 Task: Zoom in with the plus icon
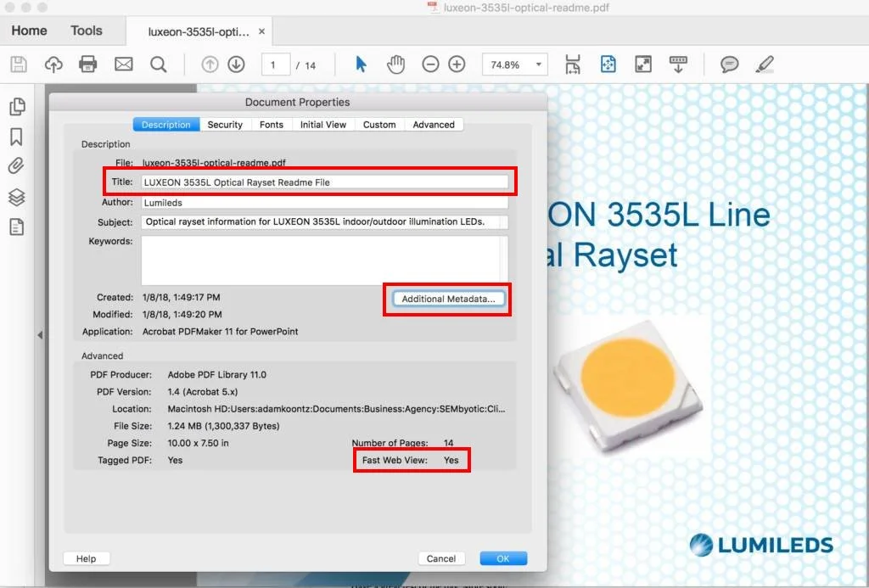pyautogui.click(x=457, y=64)
